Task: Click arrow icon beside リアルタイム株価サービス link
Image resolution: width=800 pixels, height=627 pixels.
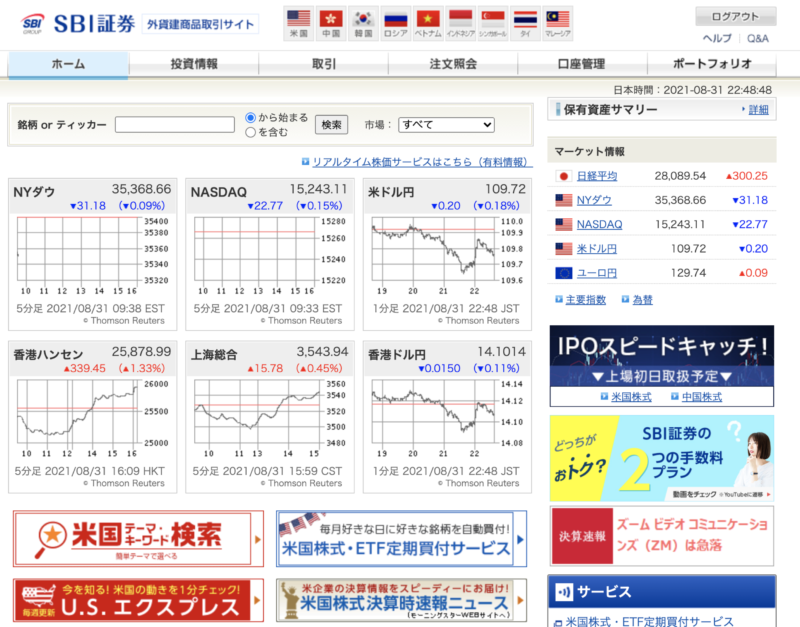Action: tap(305, 162)
